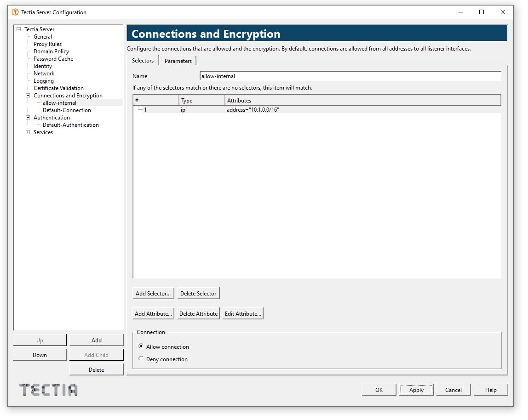Open Proxy Rules in the tree
Viewport: 528px width, 420px height.
(x=47, y=44)
